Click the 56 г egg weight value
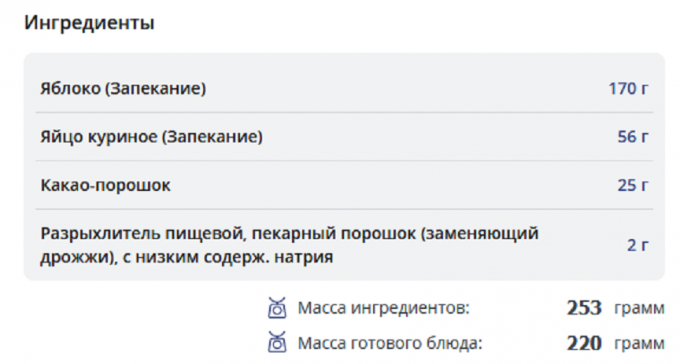 tap(633, 137)
